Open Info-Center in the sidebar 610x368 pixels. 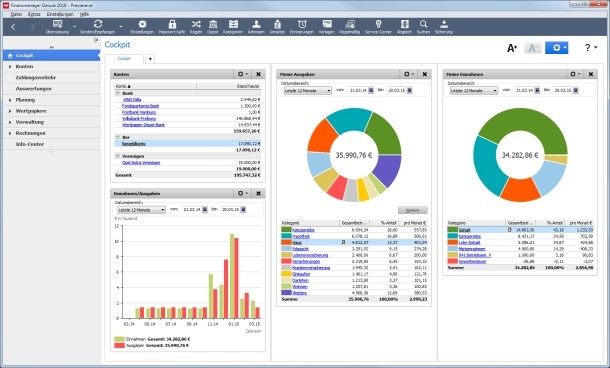pyautogui.click(x=51, y=144)
